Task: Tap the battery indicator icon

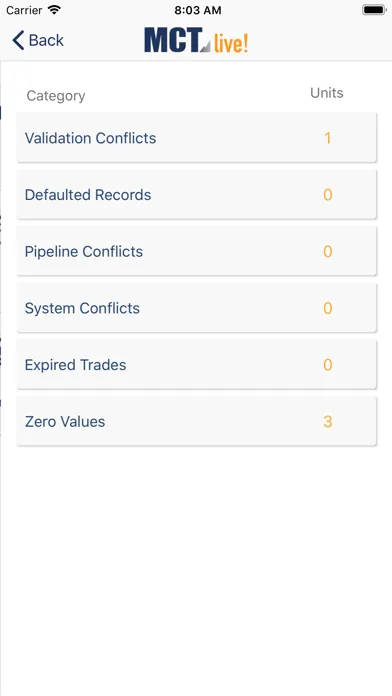Action: pyautogui.click(x=374, y=10)
